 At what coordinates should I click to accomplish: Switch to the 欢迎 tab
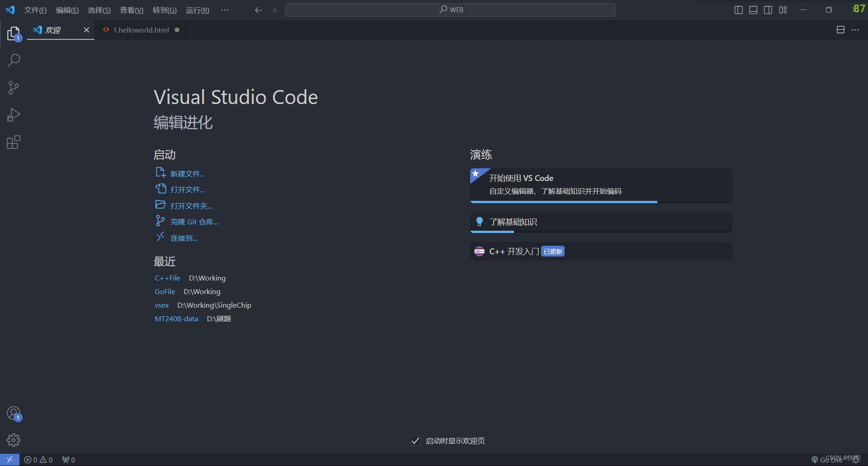[x=61, y=30]
